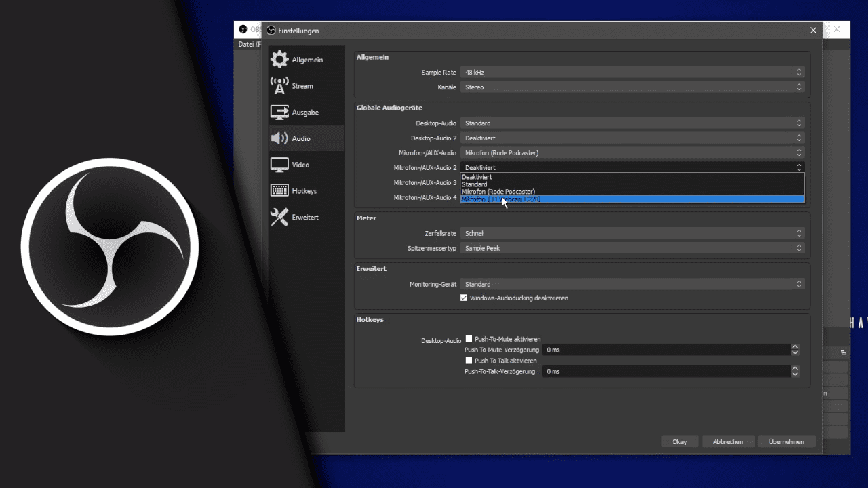Image resolution: width=868 pixels, height=488 pixels.
Task: Switch to the Ausgabe settings tab
Action: pyautogui.click(x=307, y=113)
